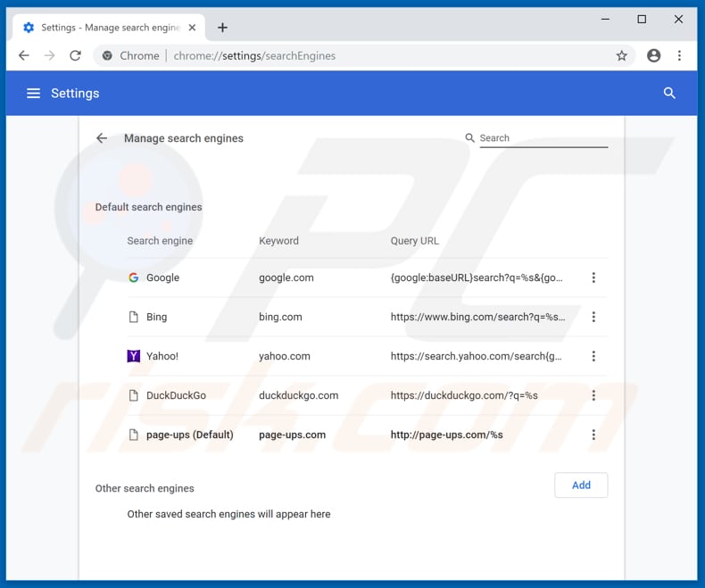The image size is (705, 588).
Task: Click the Add search engine button
Action: [581, 485]
